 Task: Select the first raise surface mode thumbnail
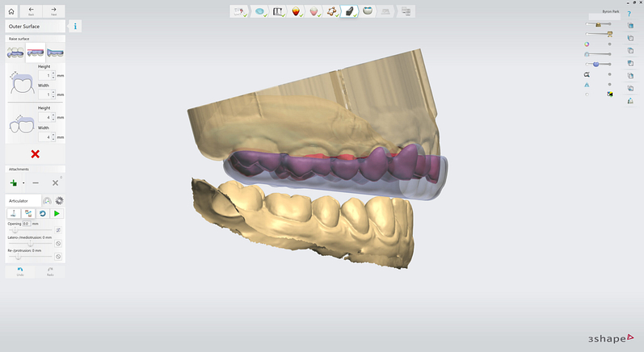15,52
